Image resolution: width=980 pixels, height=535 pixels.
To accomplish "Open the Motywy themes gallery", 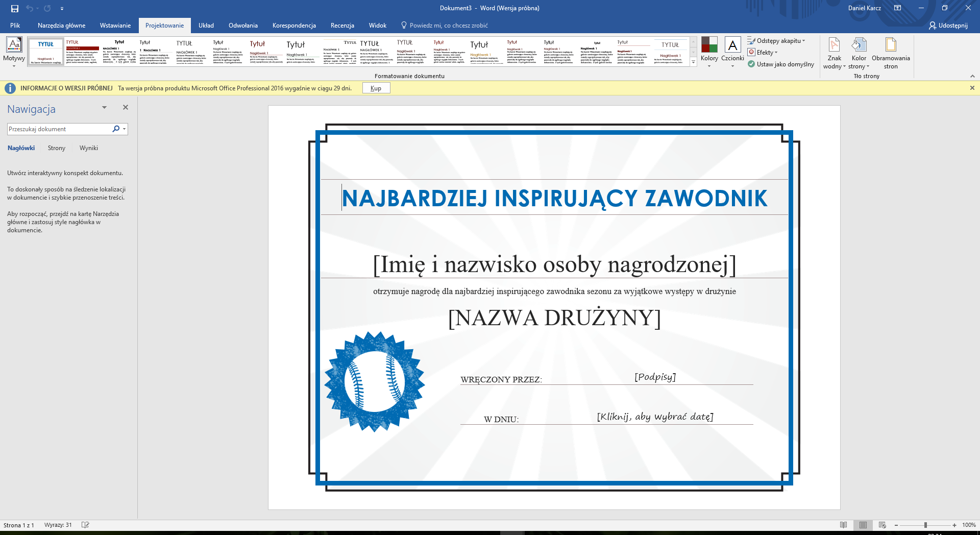I will [x=14, y=52].
